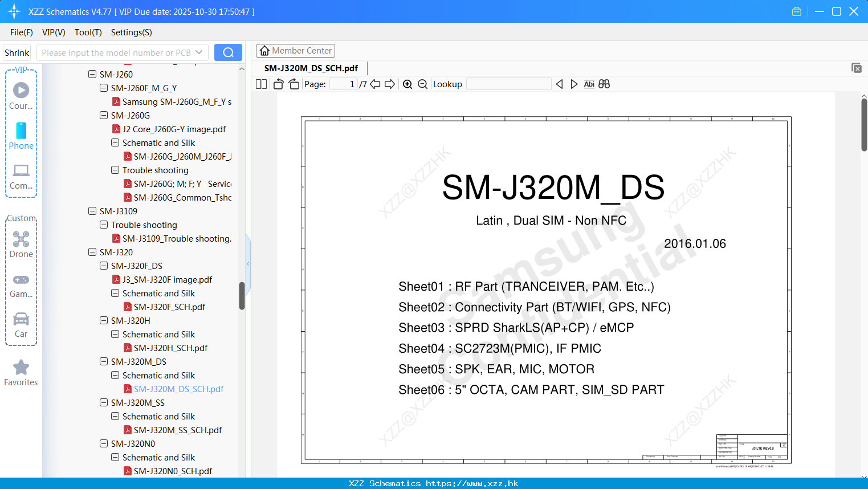This screenshot has width=868, height=489.
Task: Toggle split page view icon
Action: pos(261,84)
